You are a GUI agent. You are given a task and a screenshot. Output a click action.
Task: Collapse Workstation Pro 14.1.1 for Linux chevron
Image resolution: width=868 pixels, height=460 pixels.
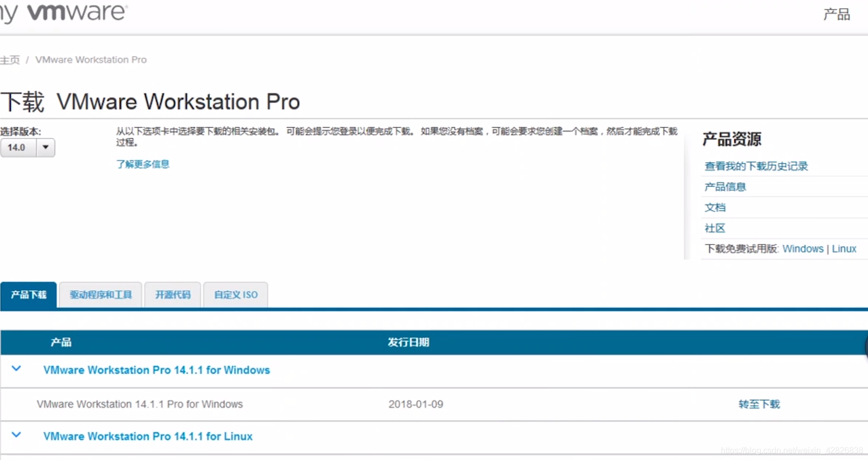click(x=16, y=435)
